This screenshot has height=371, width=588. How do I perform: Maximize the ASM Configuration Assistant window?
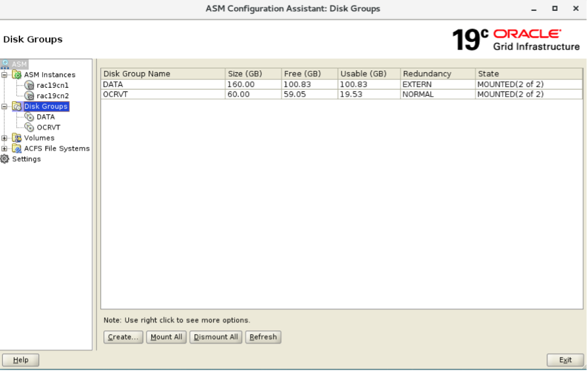(x=555, y=8)
